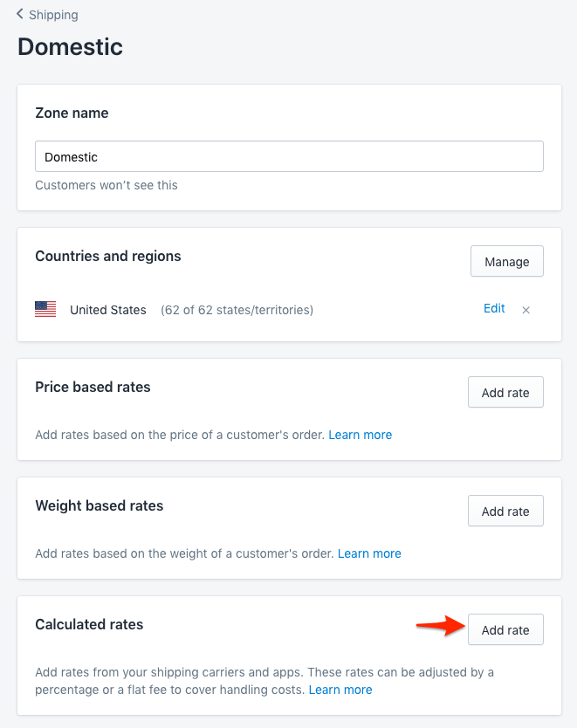The height and width of the screenshot is (728, 577).
Task: Add rate under Price based rates
Action: 505,393
